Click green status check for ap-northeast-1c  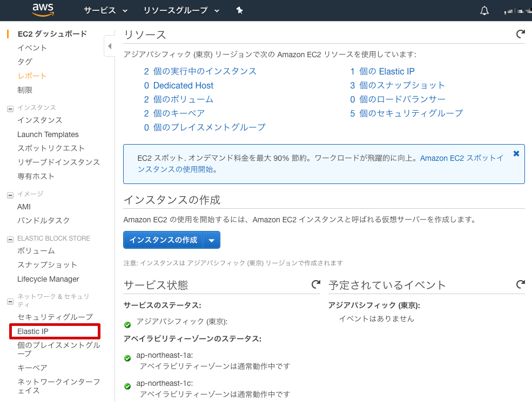[x=127, y=386]
